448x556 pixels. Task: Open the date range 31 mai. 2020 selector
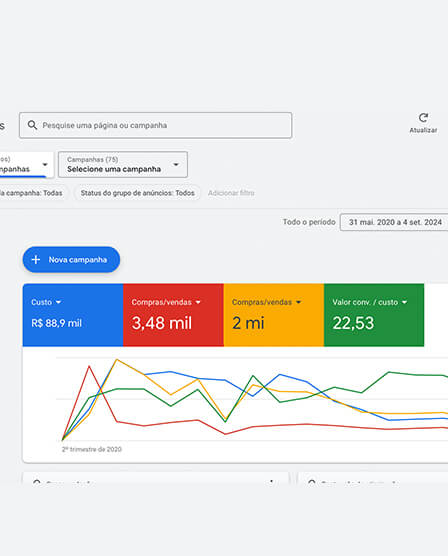coord(394,222)
